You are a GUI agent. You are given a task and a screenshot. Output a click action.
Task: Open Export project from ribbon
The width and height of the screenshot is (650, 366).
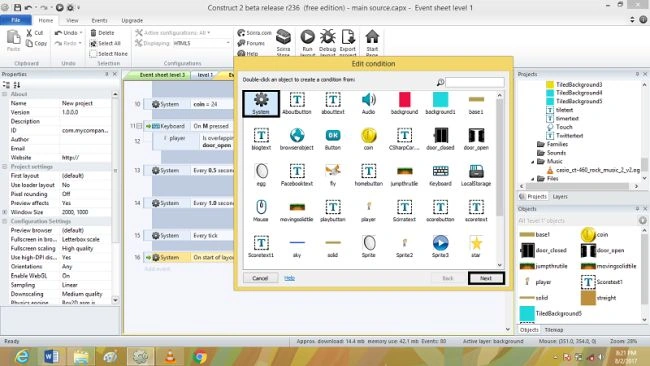pyautogui.click(x=348, y=43)
